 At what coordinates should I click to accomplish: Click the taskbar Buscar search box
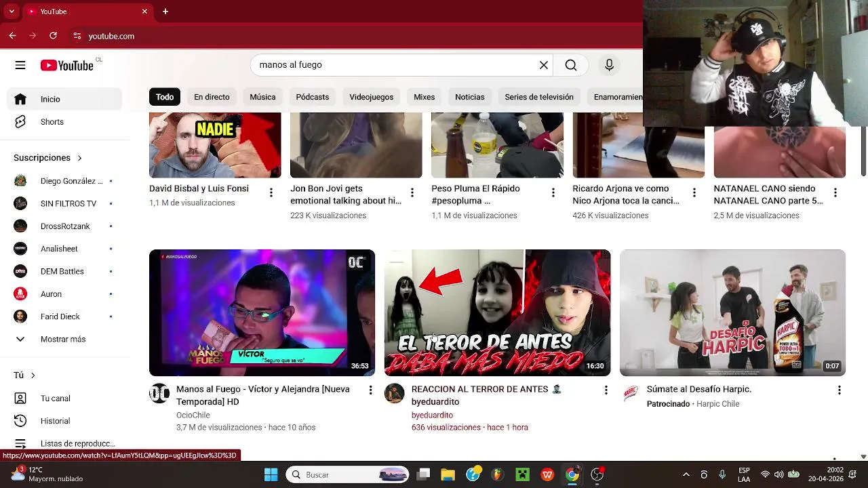pos(347,474)
